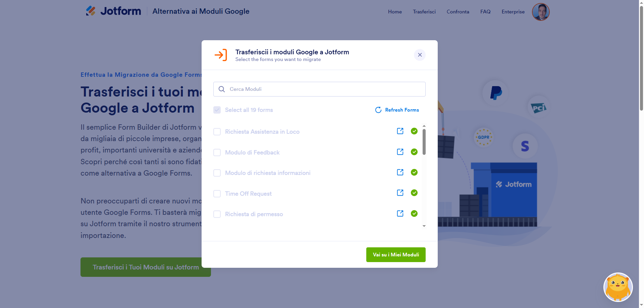Open the Enterprise navigation item
Screen dimensions: 644x308
(x=513, y=12)
